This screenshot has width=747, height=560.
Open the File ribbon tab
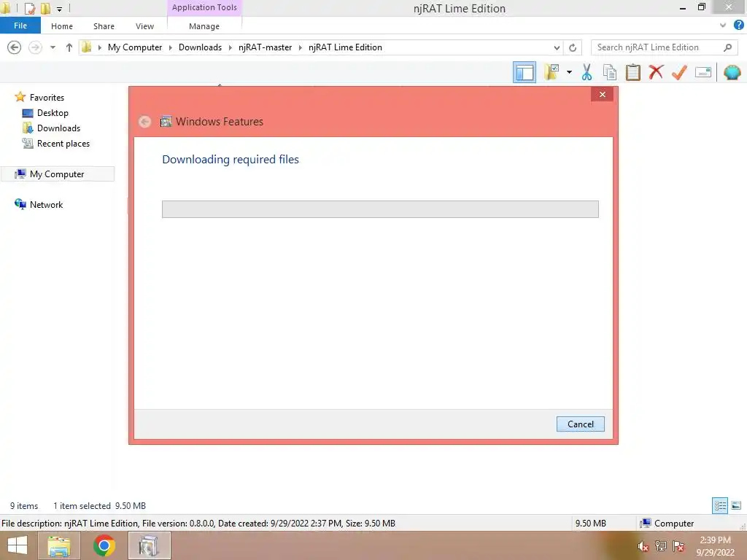(20, 26)
